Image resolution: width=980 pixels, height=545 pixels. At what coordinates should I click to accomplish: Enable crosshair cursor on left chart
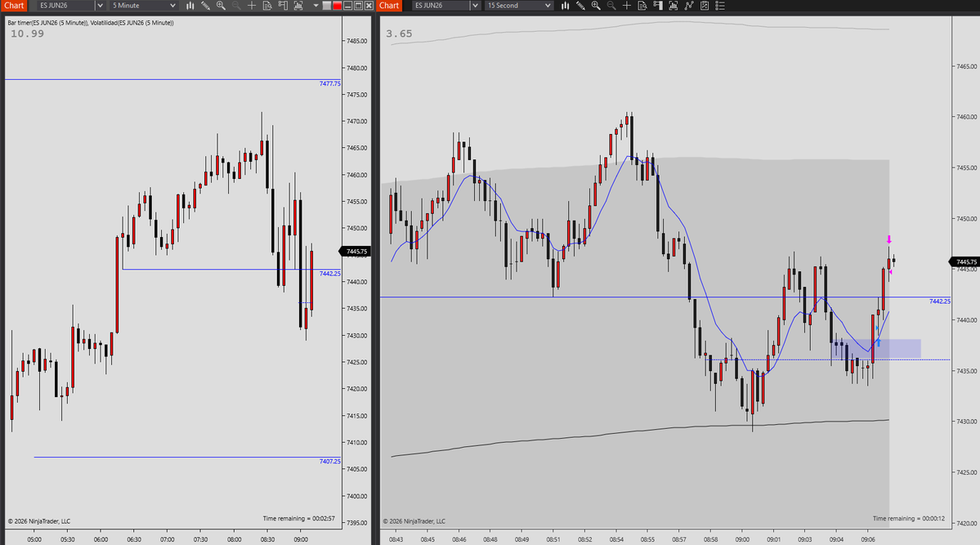click(x=252, y=6)
